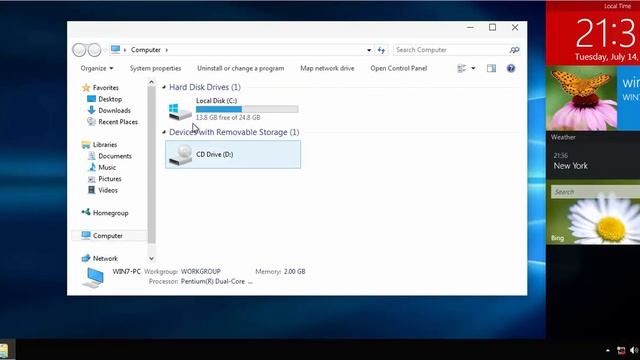The height and width of the screenshot is (360, 640).
Task: Click the Back navigation button
Action: (79, 50)
